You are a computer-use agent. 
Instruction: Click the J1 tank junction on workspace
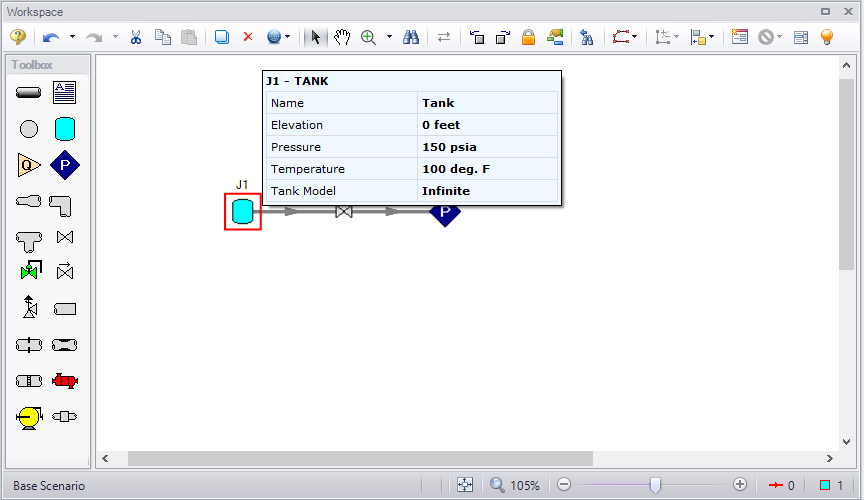243,211
